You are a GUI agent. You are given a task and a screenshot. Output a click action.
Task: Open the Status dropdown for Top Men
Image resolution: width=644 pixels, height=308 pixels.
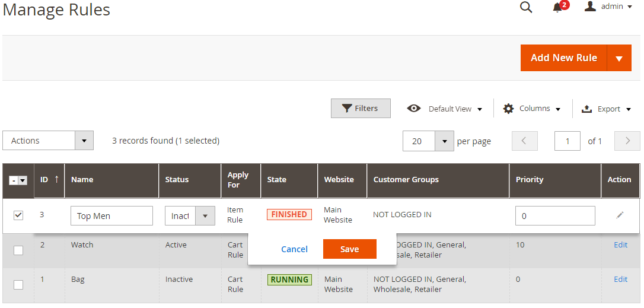coord(205,216)
